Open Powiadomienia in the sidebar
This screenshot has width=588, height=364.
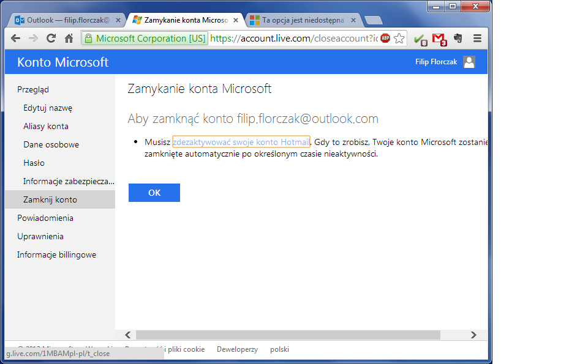45,218
